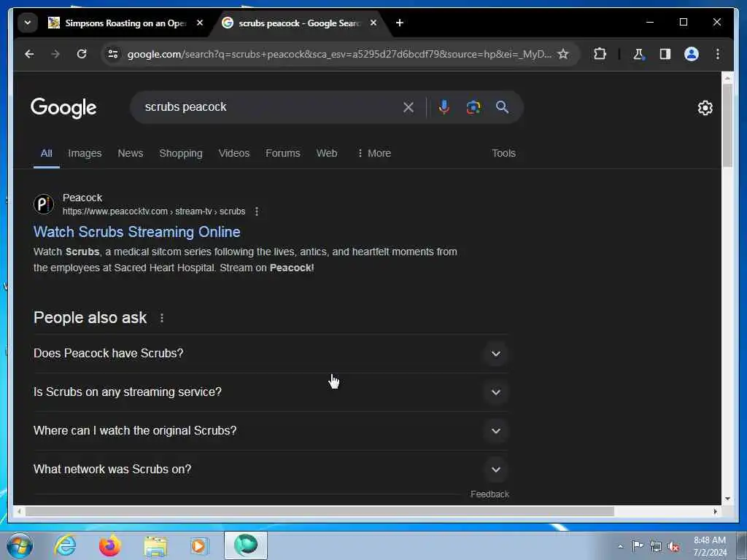Open 'Watch Scrubs Streaming Online' link
The height and width of the screenshot is (560, 747).
pyautogui.click(x=136, y=232)
